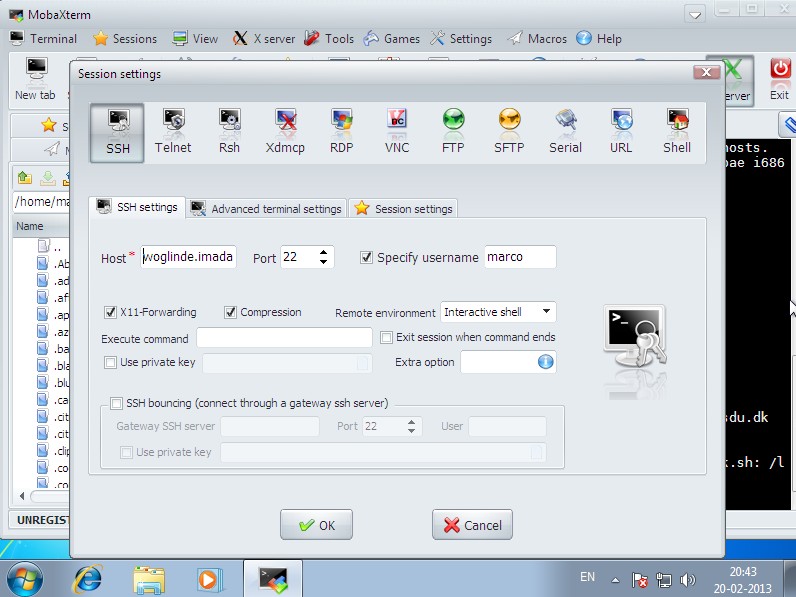Click the EN language indicator

point(587,577)
